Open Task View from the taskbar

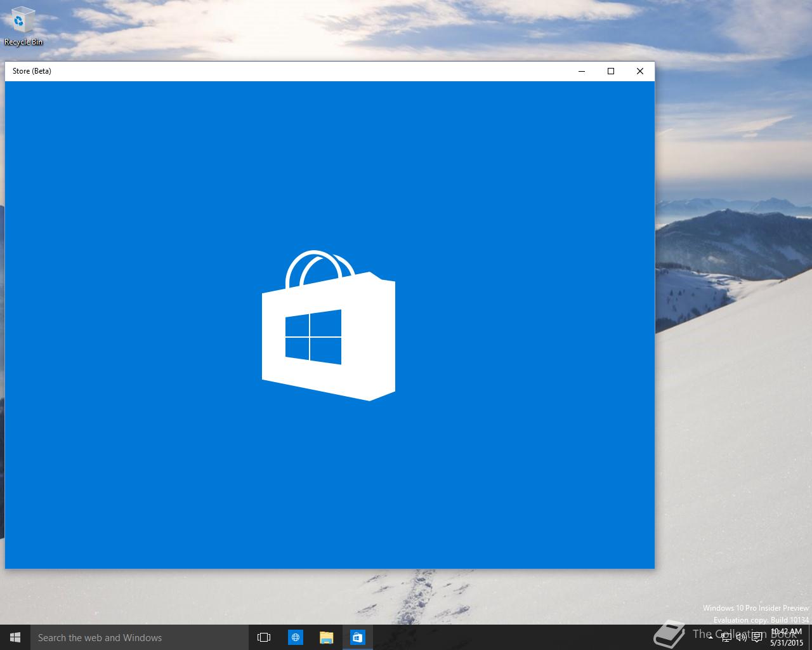coord(264,637)
